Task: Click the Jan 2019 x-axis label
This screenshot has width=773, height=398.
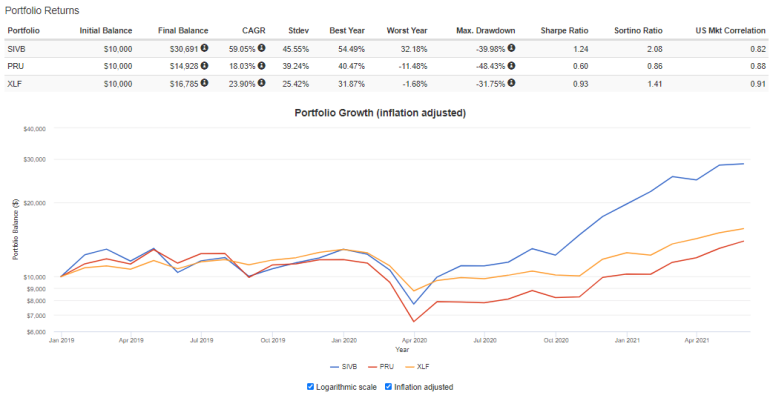Action: point(61,340)
